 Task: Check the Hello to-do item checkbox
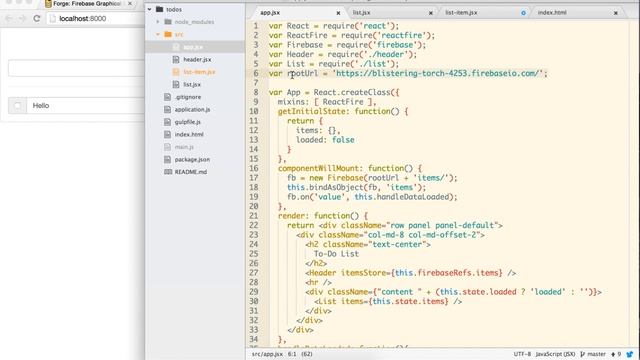pos(18,106)
